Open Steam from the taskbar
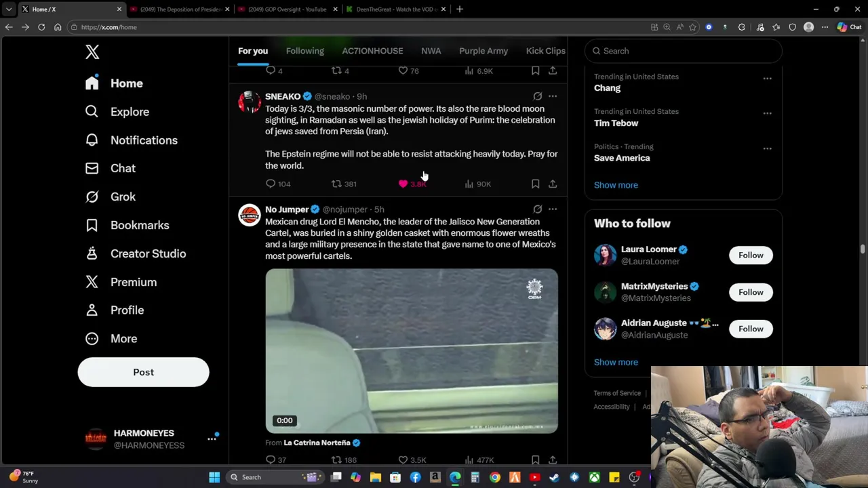Screen dimensions: 868x488 (x=554, y=477)
